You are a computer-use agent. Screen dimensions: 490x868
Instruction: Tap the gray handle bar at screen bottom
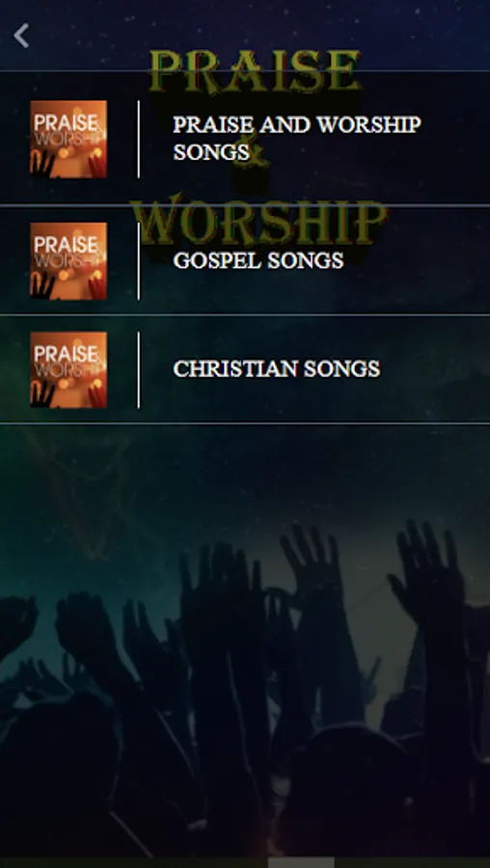coord(301,863)
